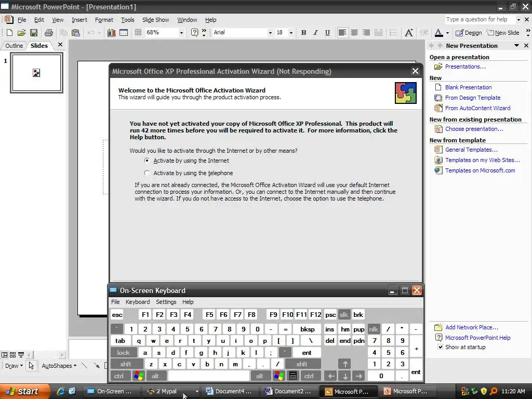
Task: Click the Font Color icon
Action: (438, 33)
